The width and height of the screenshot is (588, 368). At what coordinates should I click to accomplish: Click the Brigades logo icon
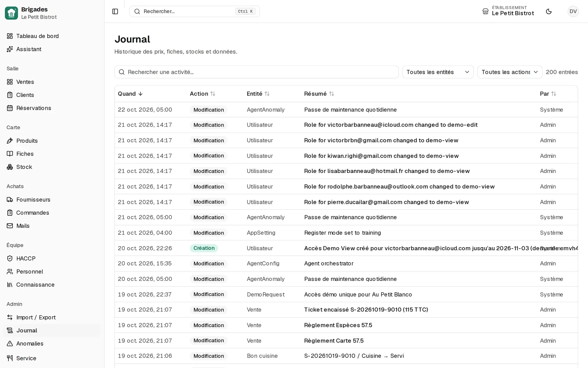pos(11,13)
